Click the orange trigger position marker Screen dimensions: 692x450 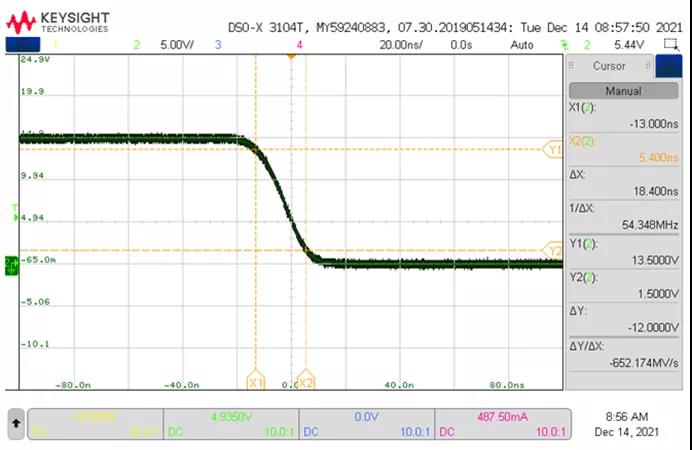point(291,56)
